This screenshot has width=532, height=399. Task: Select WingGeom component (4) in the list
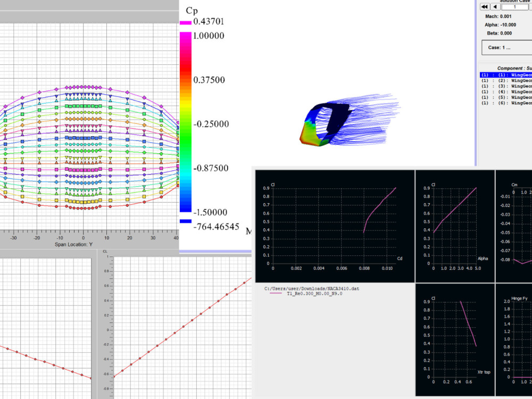[x=505, y=92]
